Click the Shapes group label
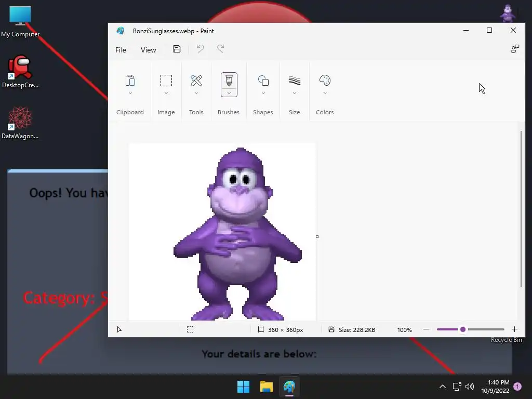 pos(263,112)
